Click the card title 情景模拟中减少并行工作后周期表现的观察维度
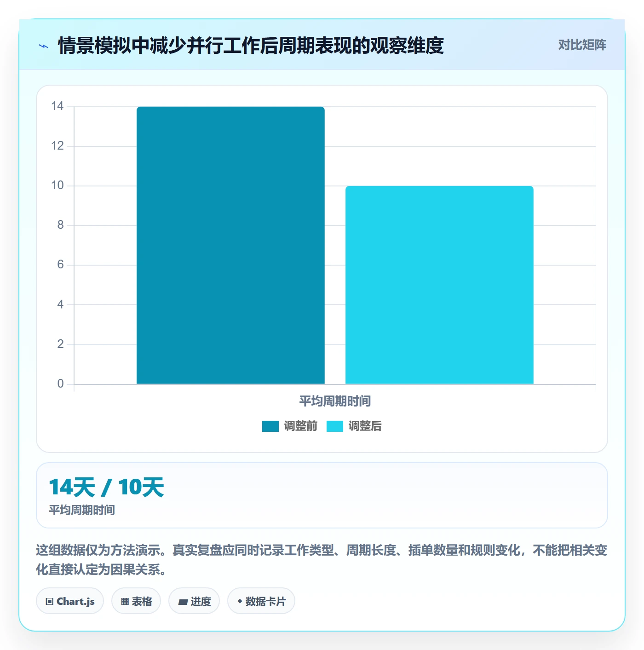644x650 pixels. click(251, 46)
